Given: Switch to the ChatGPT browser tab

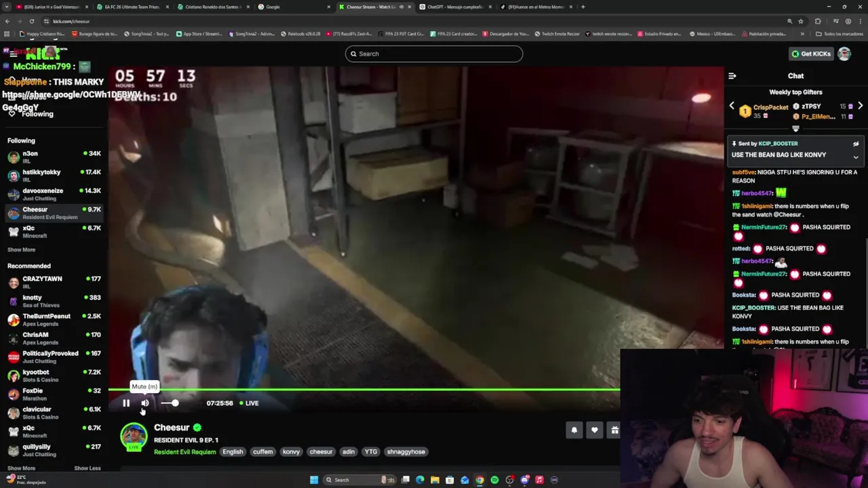Looking at the screenshot, I should [x=456, y=7].
